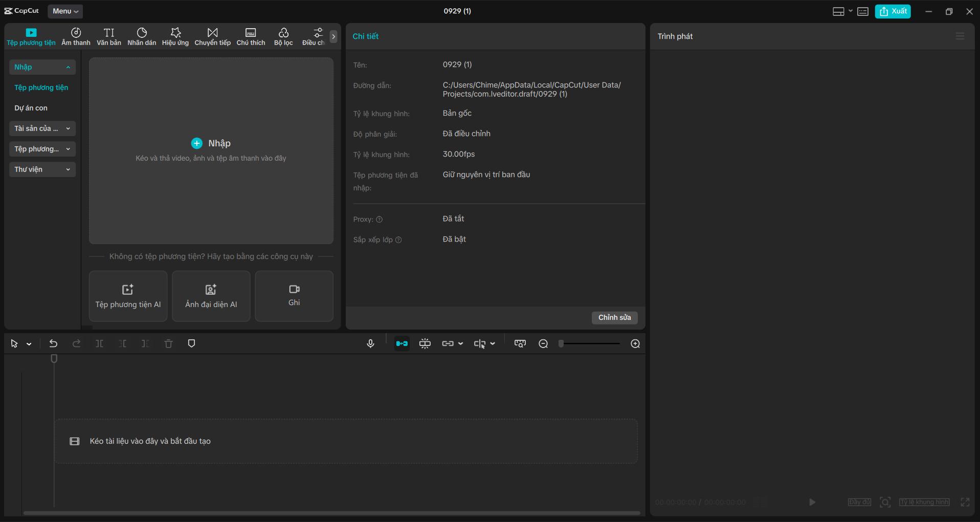The width and height of the screenshot is (980, 522).
Task: Expand the Tài sản của section
Action: pyautogui.click(x=42, y=128)
